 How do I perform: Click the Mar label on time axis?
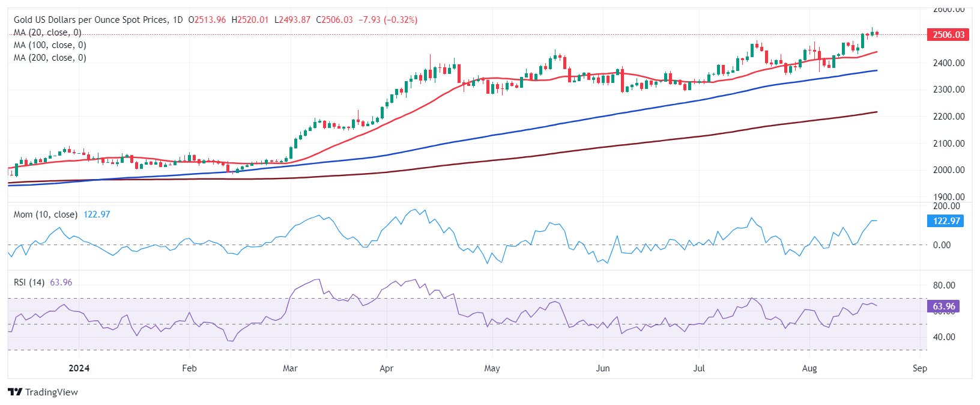(290, 368)
